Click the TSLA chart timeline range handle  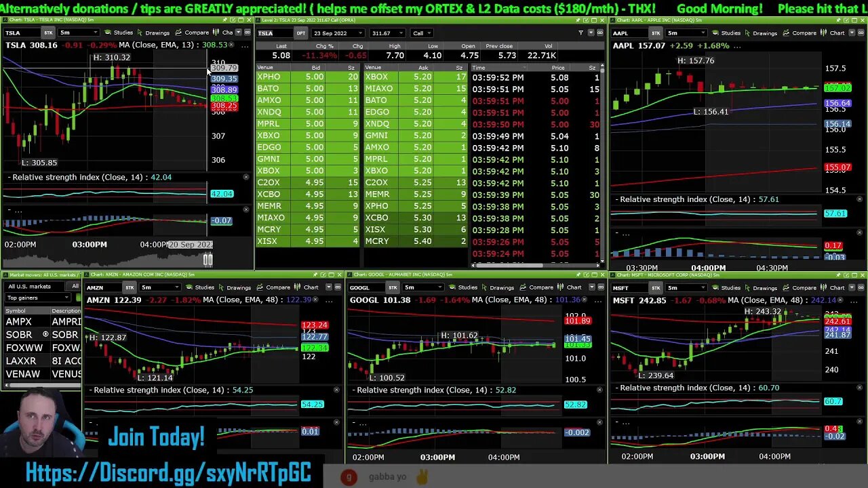click(x=208, y=260)
